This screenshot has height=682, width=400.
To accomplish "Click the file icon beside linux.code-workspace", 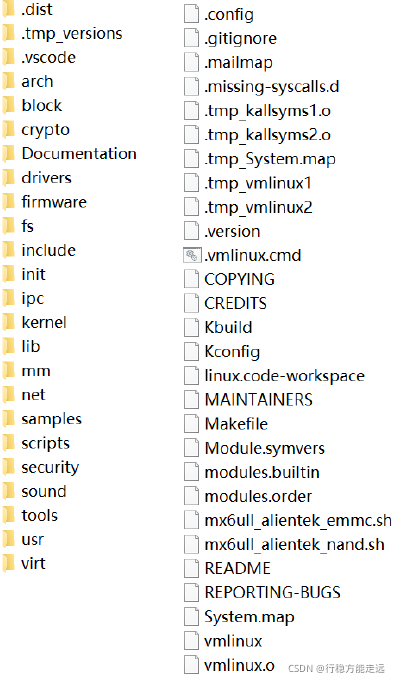I will tap(191, 376).
